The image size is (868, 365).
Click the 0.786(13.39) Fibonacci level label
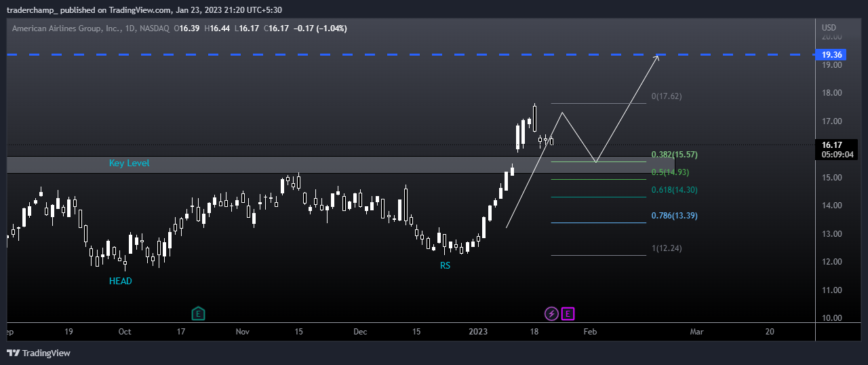(x=674, y=216)
